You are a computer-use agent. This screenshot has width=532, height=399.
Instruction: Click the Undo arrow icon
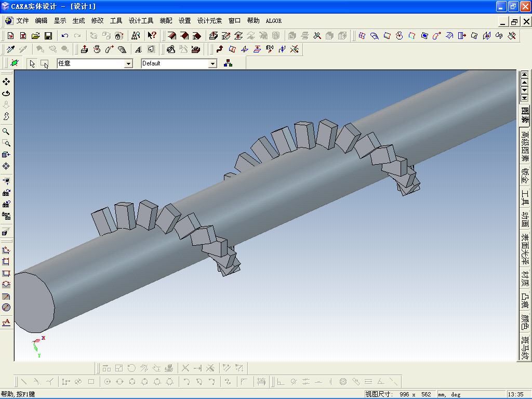pos(65,35)
